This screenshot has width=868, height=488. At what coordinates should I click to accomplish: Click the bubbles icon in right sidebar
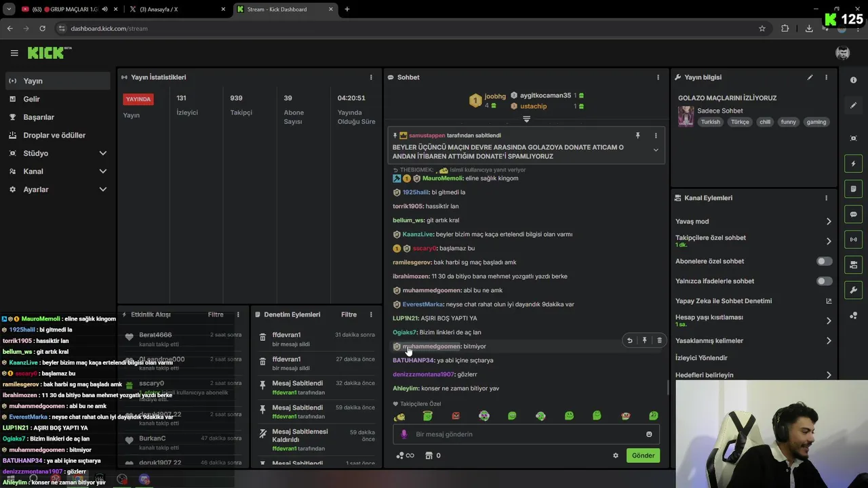click(854, 315)
